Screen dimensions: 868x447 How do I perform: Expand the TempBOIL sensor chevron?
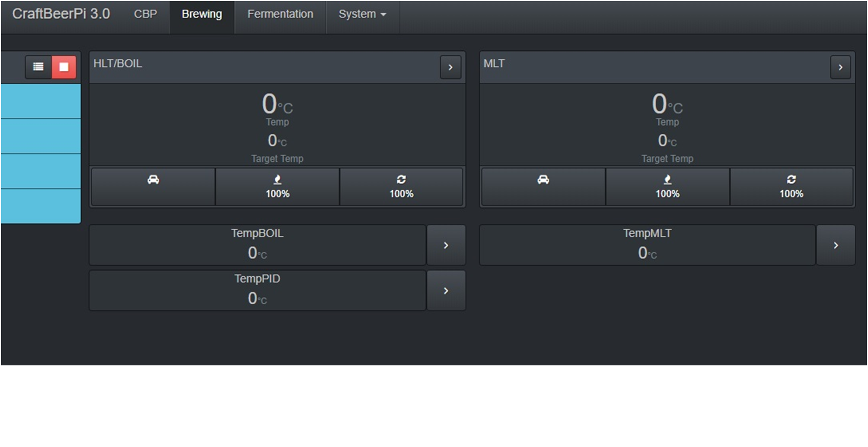(x=446, y=245)
